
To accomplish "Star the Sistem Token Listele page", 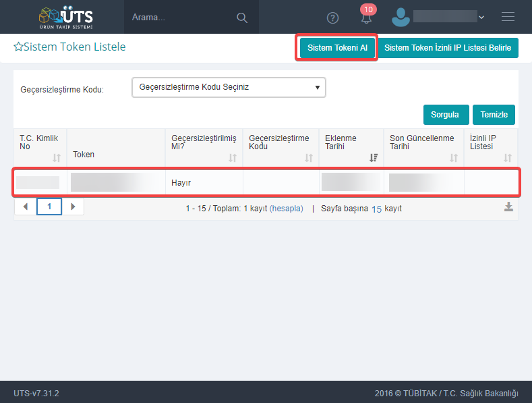I will [x=18, y=47].
